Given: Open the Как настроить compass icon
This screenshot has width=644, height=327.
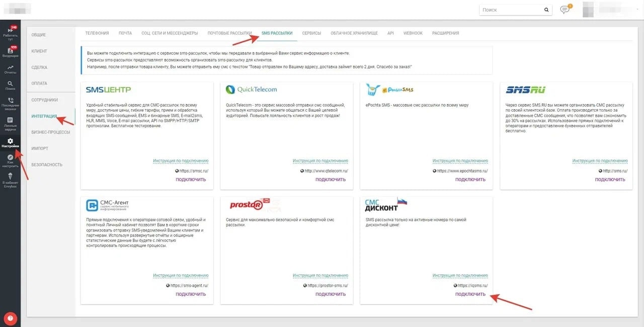Looking at the screenshot, I should point(10,161).
